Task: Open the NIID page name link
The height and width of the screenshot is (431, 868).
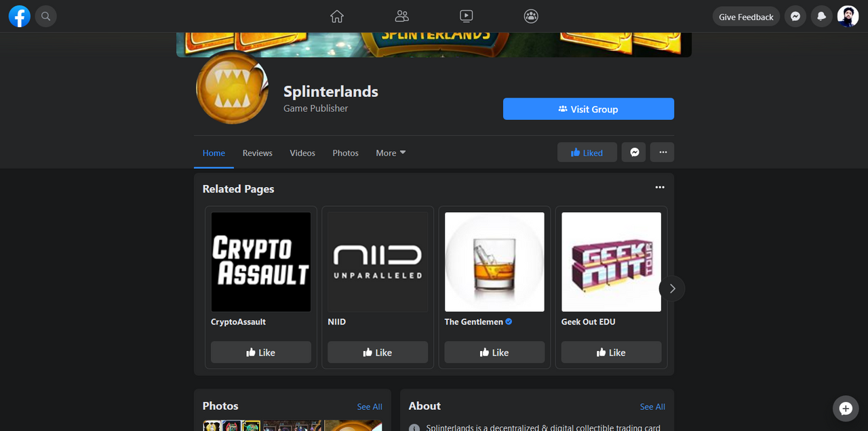Action: 337,322
